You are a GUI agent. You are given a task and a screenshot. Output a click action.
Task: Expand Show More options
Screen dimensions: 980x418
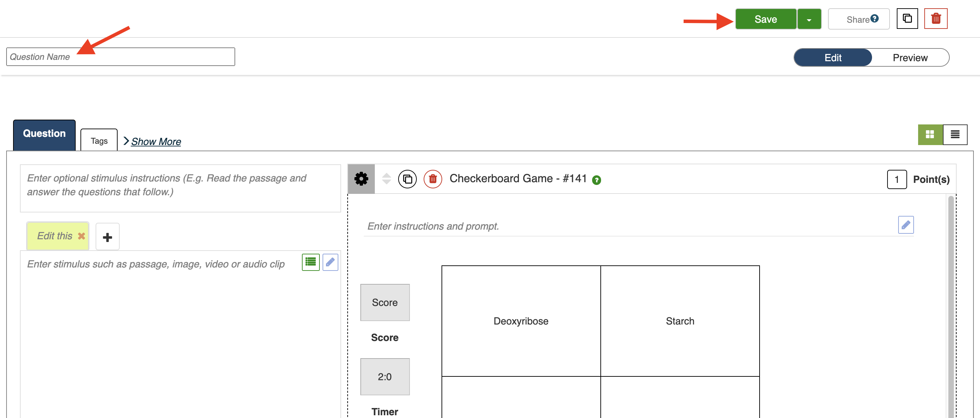point(156,142)
